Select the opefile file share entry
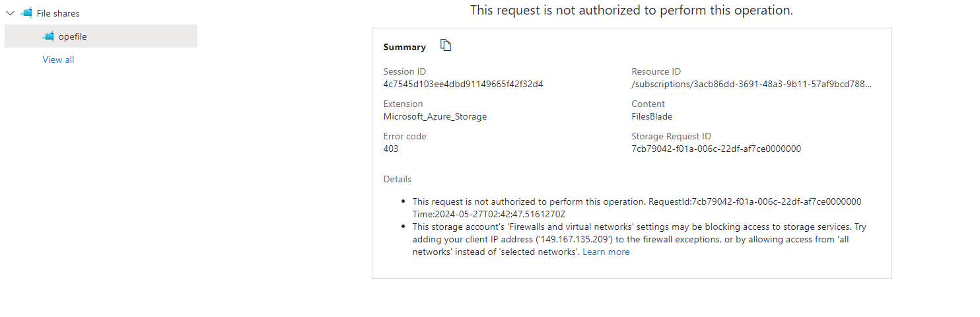Viewport: 980px width, 317px height. (x=73, y=36)
